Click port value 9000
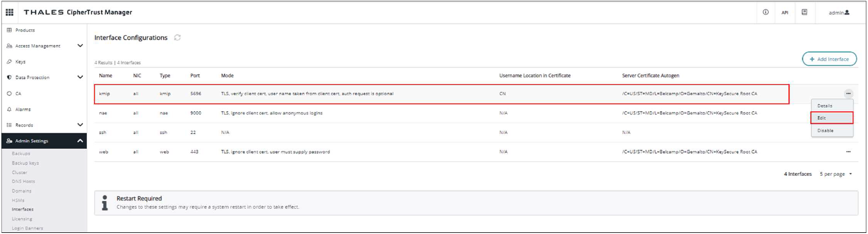 click(x=196, y=113)
